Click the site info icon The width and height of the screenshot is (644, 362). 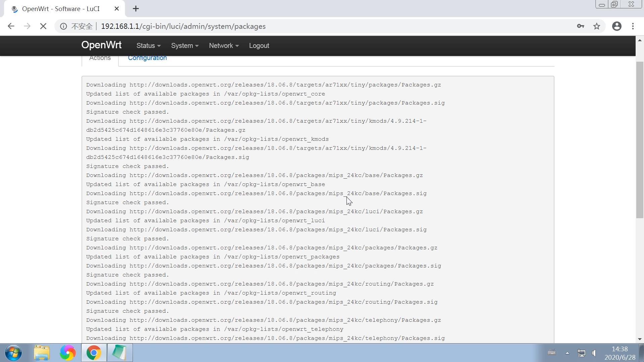63,26
